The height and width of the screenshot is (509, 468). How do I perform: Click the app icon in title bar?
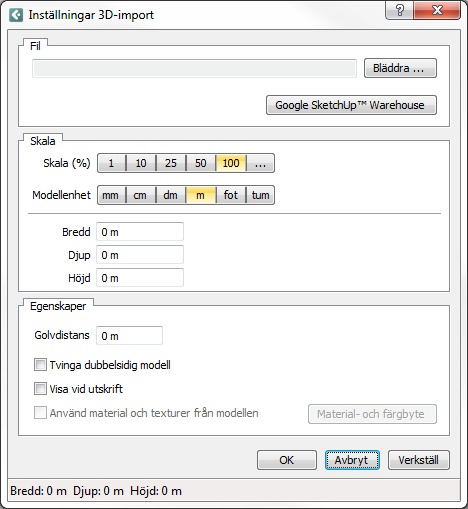point(16,15)
